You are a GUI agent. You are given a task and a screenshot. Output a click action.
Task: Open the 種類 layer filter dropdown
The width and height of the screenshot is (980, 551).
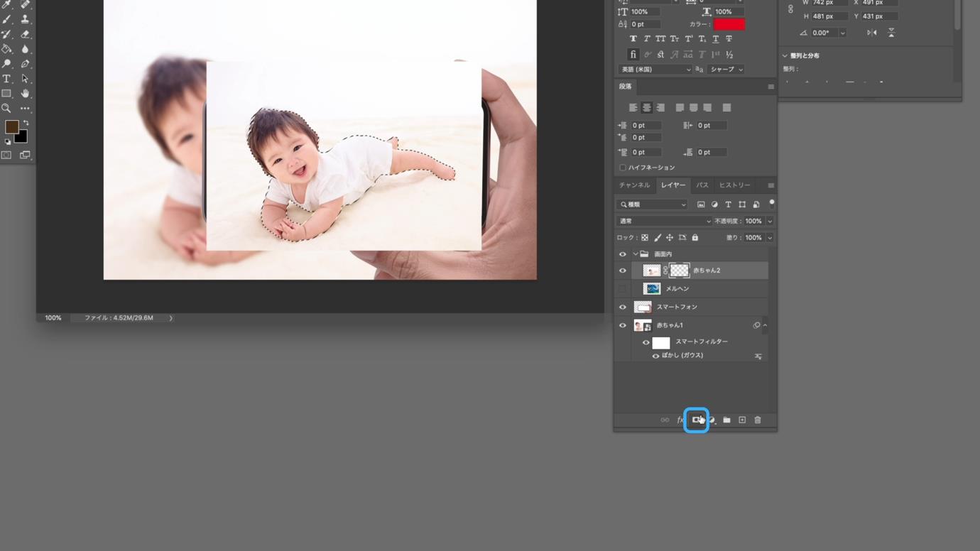coord(653,204)
